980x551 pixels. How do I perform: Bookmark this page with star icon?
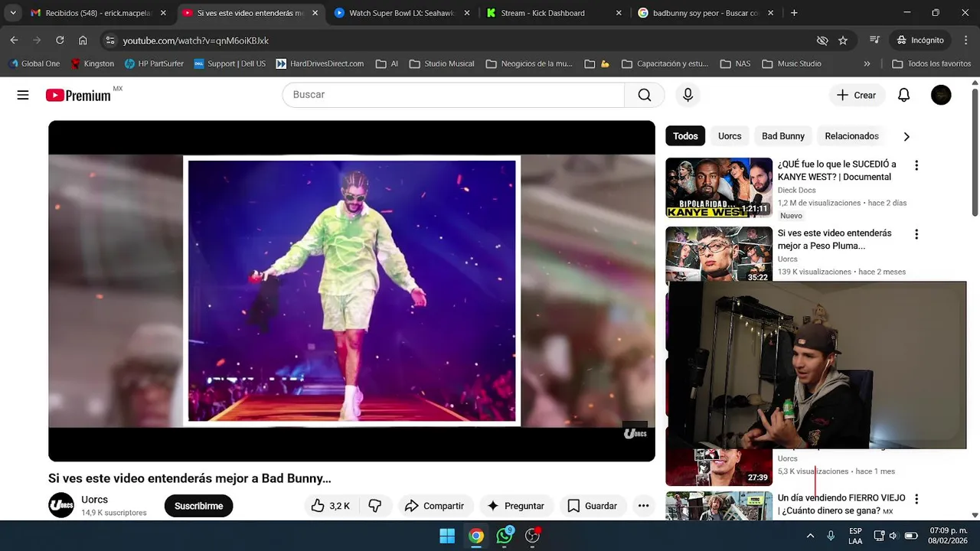click(x=843, y=40)
